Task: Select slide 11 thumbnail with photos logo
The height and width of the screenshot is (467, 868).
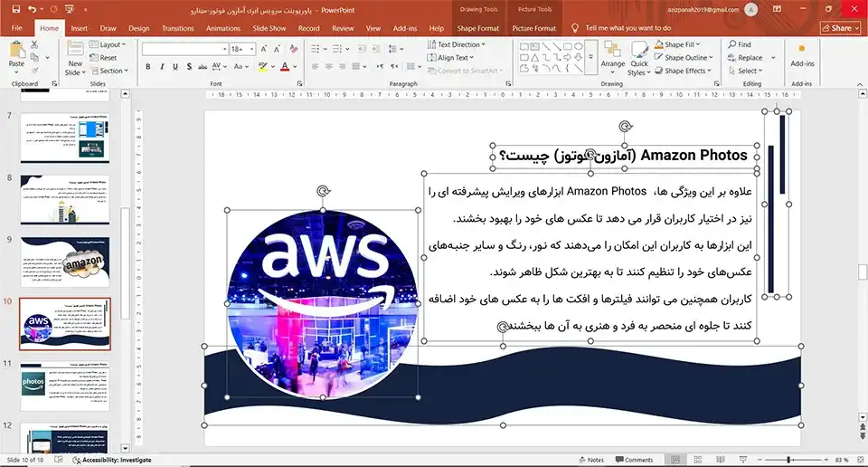Action: pos(65,386)
